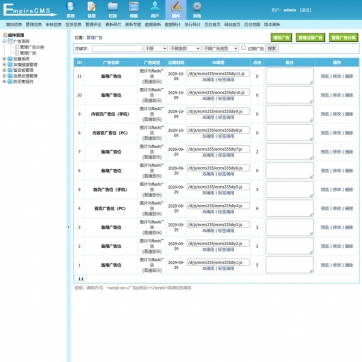Viewport: 362px width, 362px height.
Task: Expand the 投票系统 tree node
Action: (4, 59)
